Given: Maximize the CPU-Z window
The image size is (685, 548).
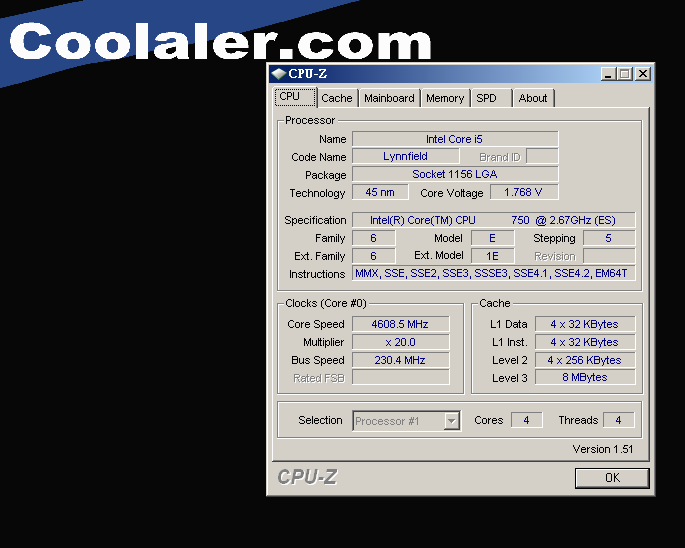Looking at the screenshot, I should tap(625, 74).
